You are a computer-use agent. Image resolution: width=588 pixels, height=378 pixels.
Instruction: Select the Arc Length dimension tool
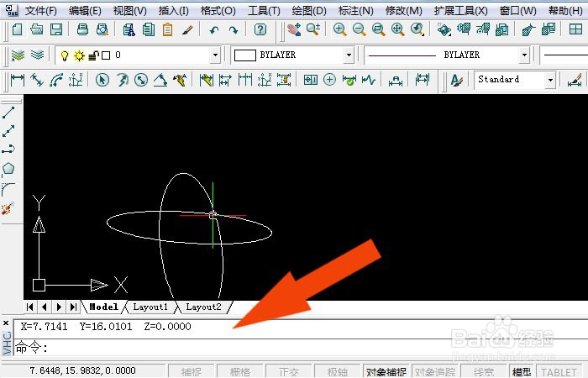[x=56, y=80]
